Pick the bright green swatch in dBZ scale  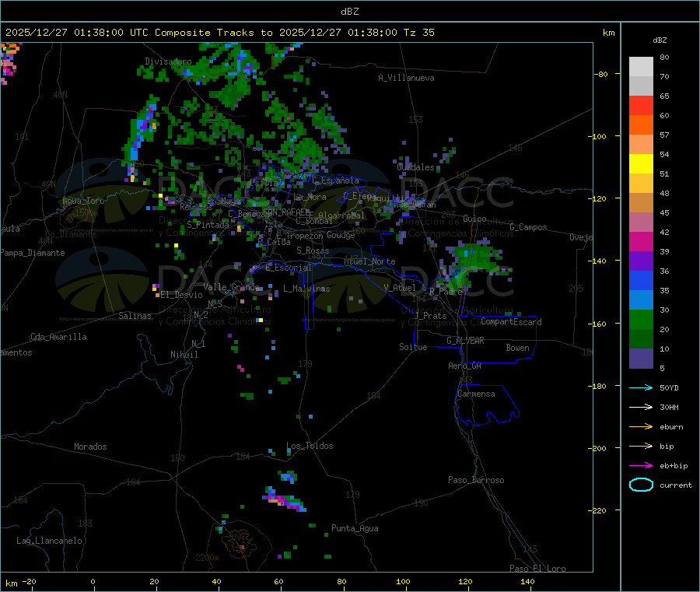point(641,319)
